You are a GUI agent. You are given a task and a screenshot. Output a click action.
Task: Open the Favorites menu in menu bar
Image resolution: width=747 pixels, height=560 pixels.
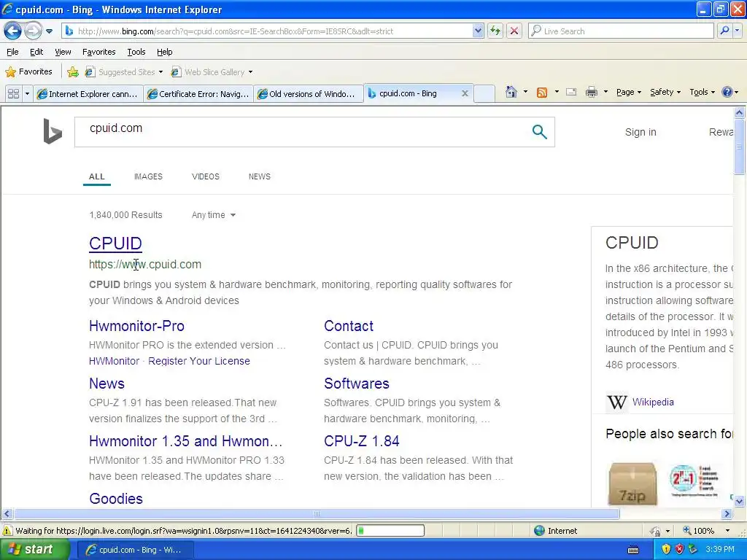coord(98,52)
